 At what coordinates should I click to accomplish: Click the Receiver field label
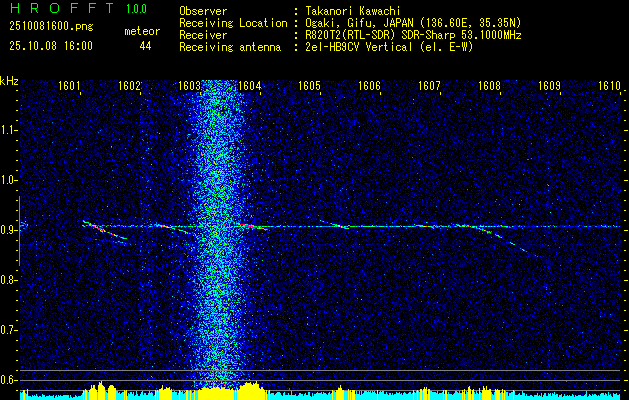pos(203,35)
